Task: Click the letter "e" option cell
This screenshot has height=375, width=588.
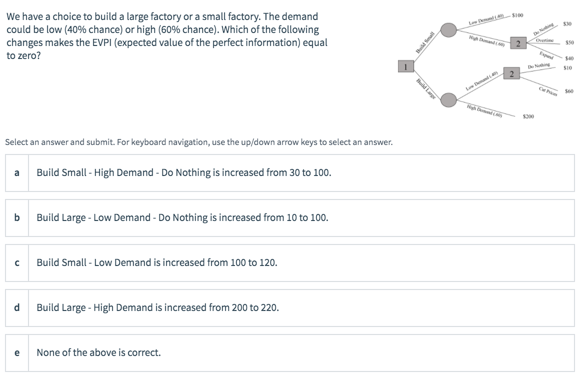Action: [x=17, y=352]
